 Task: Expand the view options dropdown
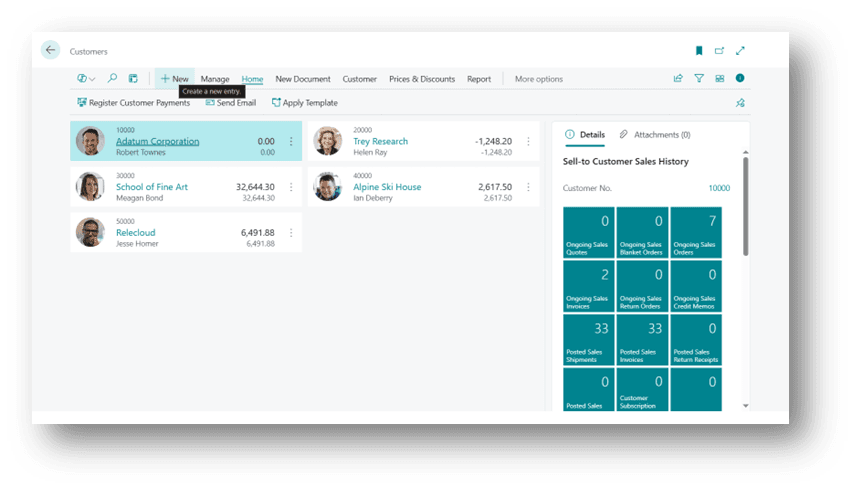[x=86, y=79]
